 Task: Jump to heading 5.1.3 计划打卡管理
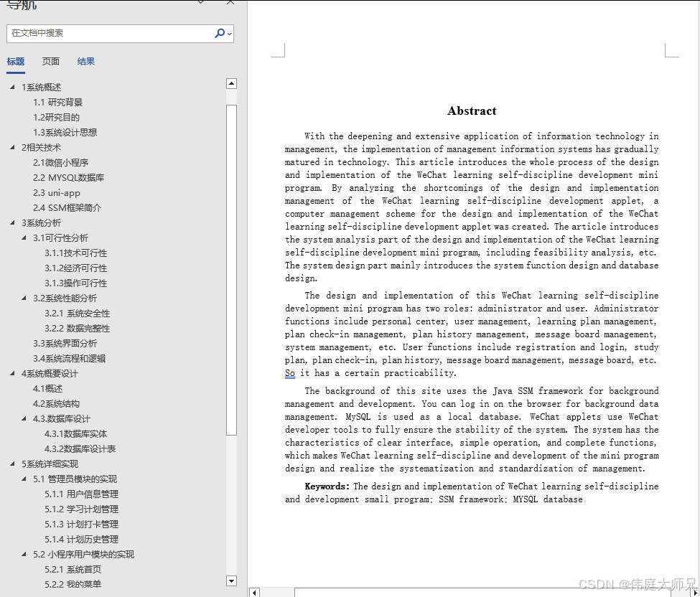coord(81,525)
